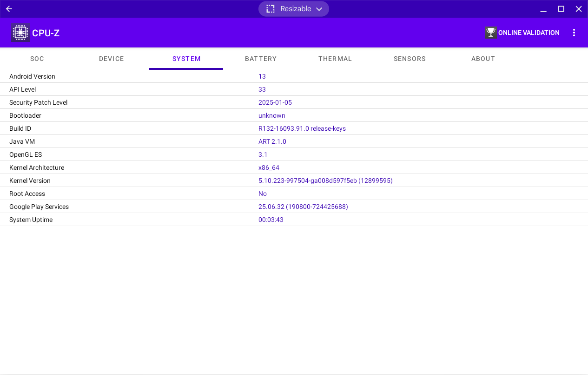Switch to the ABOUT tab

click(483, 59)
